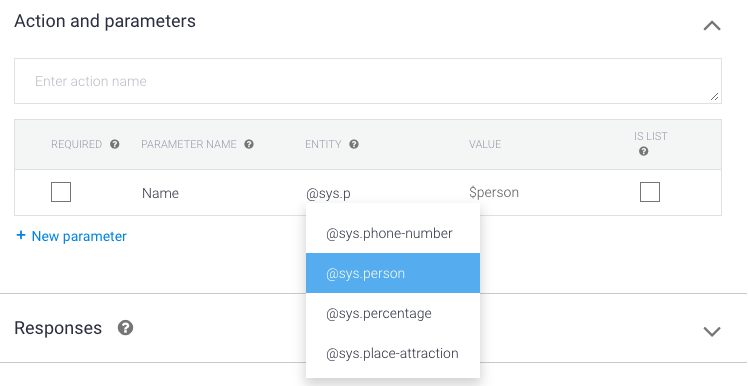The height and width of the screenshot is (386, 749).
Task: Edit the Name parameter name cell
Action: pos(160,193)
